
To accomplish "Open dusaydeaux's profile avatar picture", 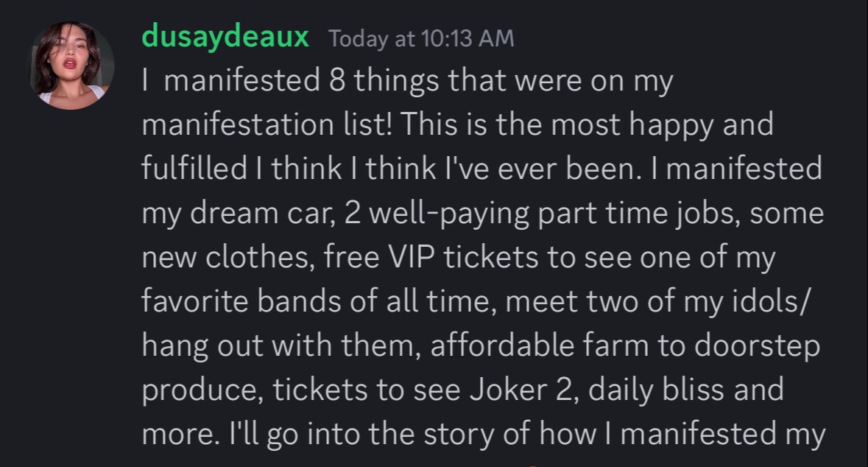I will 71,65.
